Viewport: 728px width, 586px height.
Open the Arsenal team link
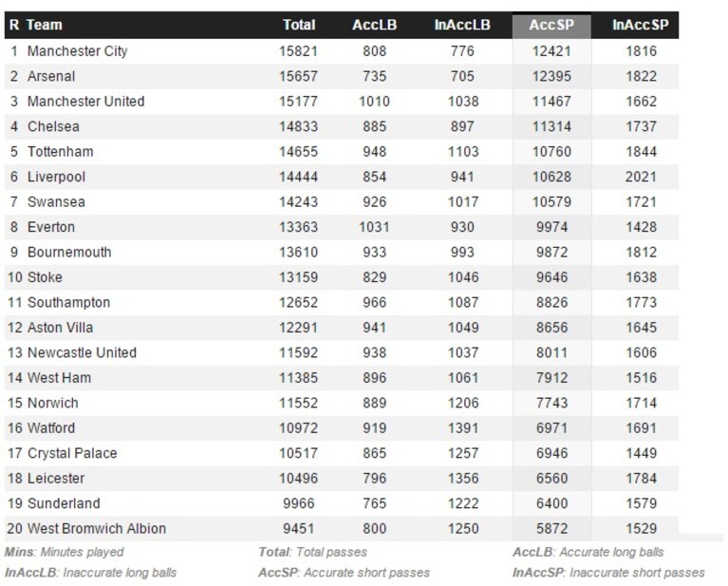pos(51,76)
